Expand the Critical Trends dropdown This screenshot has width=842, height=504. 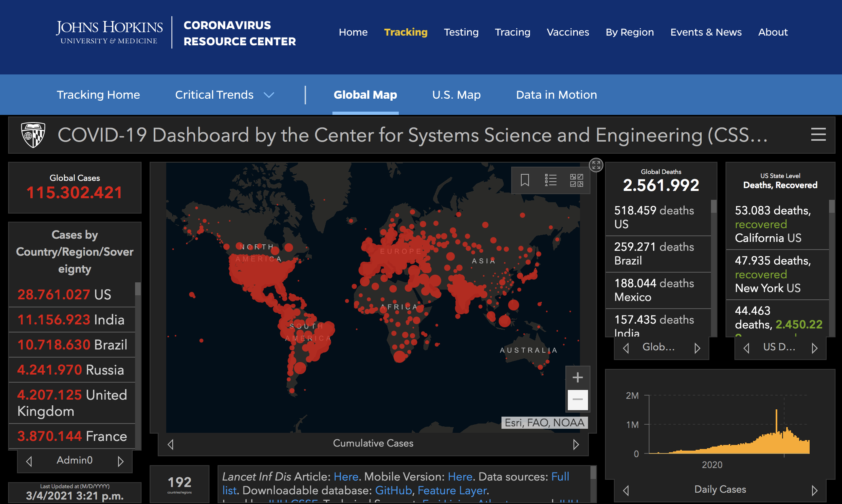pyautogui.click(x=225, y=95)
